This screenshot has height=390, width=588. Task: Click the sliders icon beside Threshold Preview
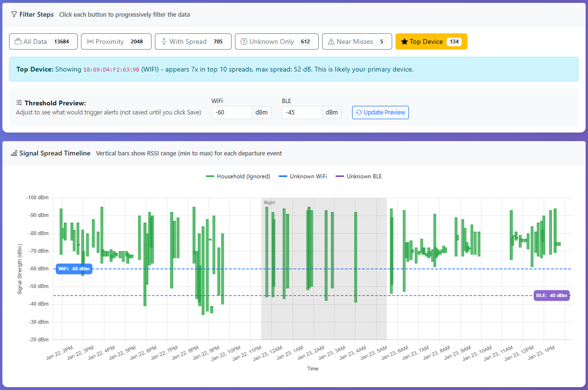(x=19, y=103)
